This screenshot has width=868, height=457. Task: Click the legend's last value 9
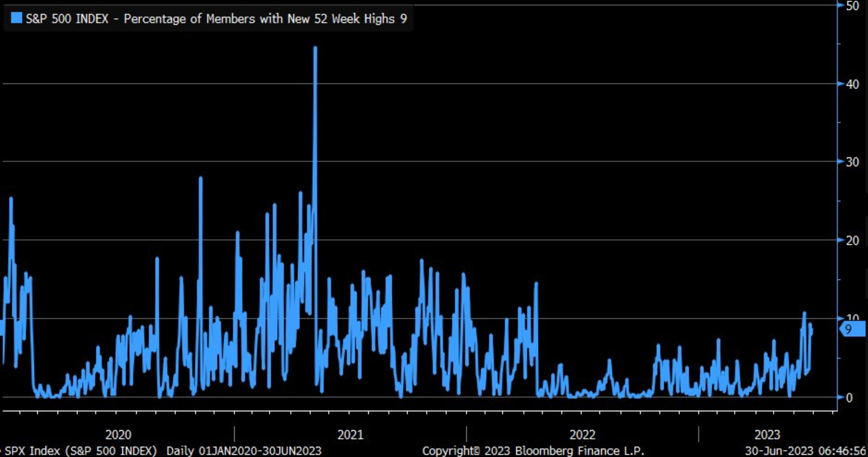403,19
